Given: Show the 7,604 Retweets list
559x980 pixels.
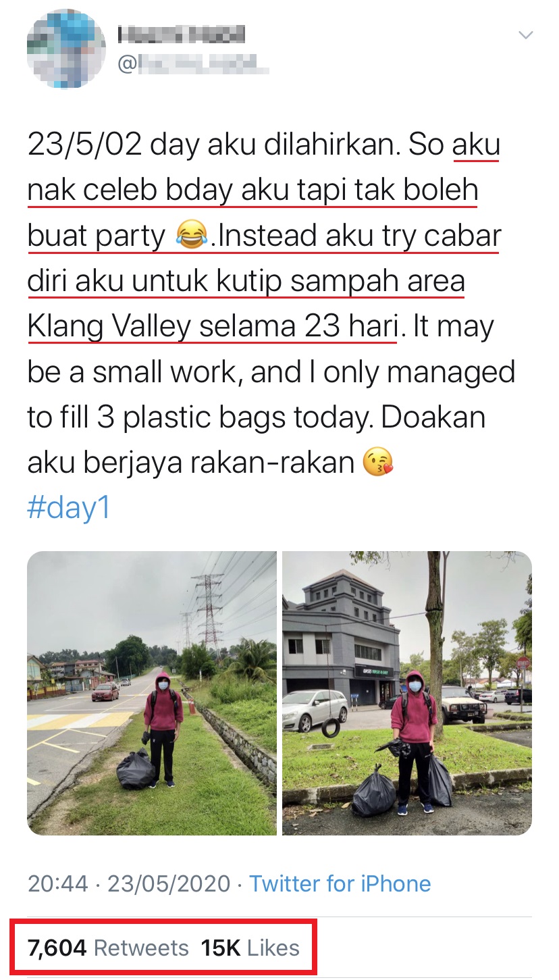Looking at the screenshot, I should 108,948.
